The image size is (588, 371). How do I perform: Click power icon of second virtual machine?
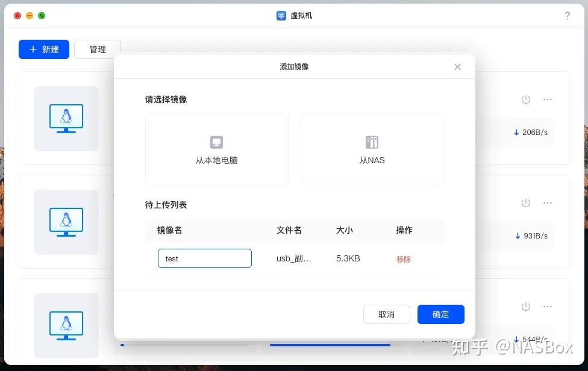(526, 203)
